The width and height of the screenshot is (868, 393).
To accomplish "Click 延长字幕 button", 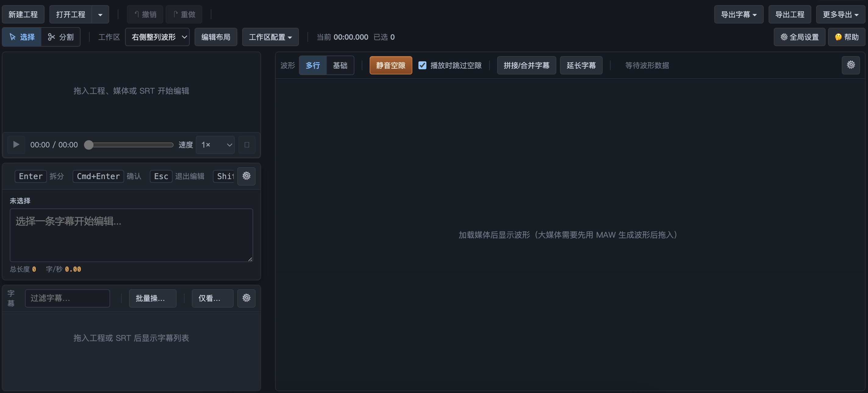I will click(581, 65).
